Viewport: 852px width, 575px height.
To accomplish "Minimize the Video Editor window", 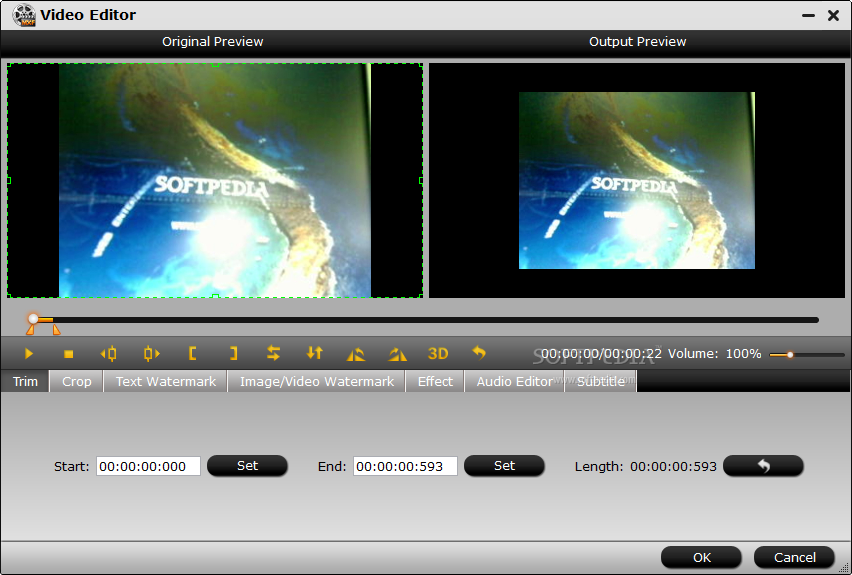I will point(809,16).
